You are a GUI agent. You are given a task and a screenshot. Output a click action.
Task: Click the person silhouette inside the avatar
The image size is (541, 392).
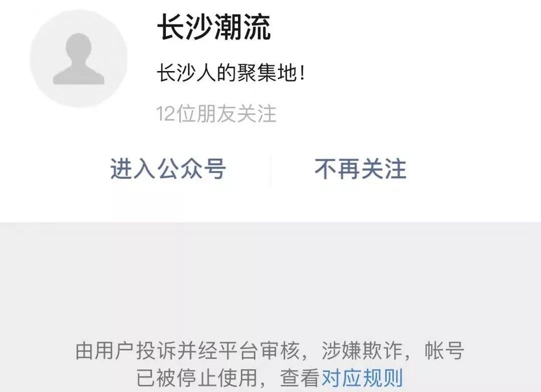79,59
